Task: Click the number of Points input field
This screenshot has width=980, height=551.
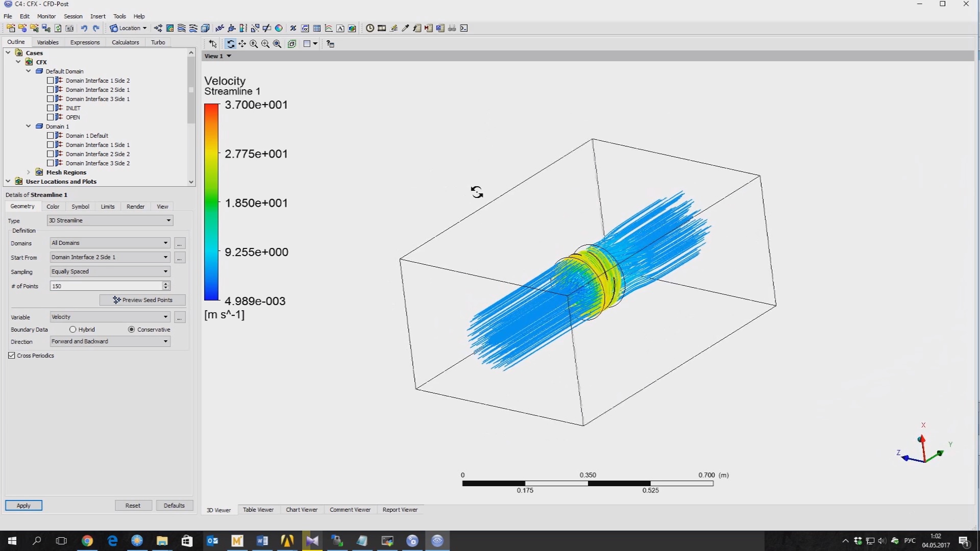Action: 106,286
